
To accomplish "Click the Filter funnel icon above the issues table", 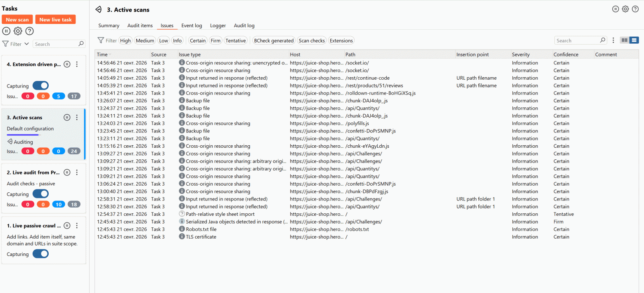I will (x=101, y=40).
